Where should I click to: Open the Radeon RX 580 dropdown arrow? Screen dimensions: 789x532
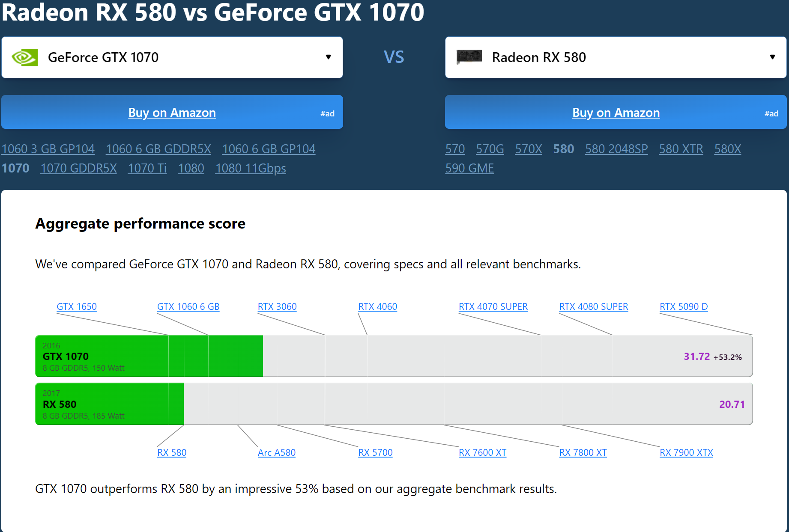pyautogui.click(x=772, y=57)
